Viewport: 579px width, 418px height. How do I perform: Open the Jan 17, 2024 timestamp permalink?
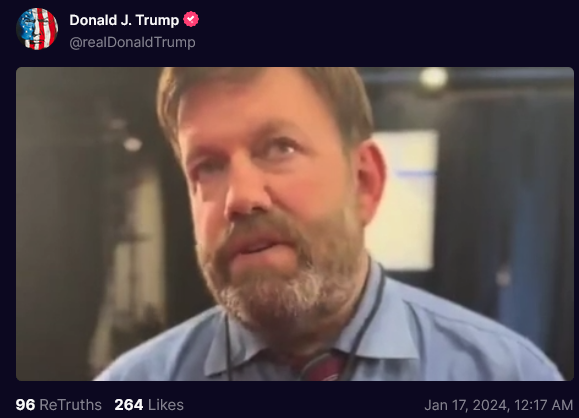pyautogui.click(x=499, y=405)
